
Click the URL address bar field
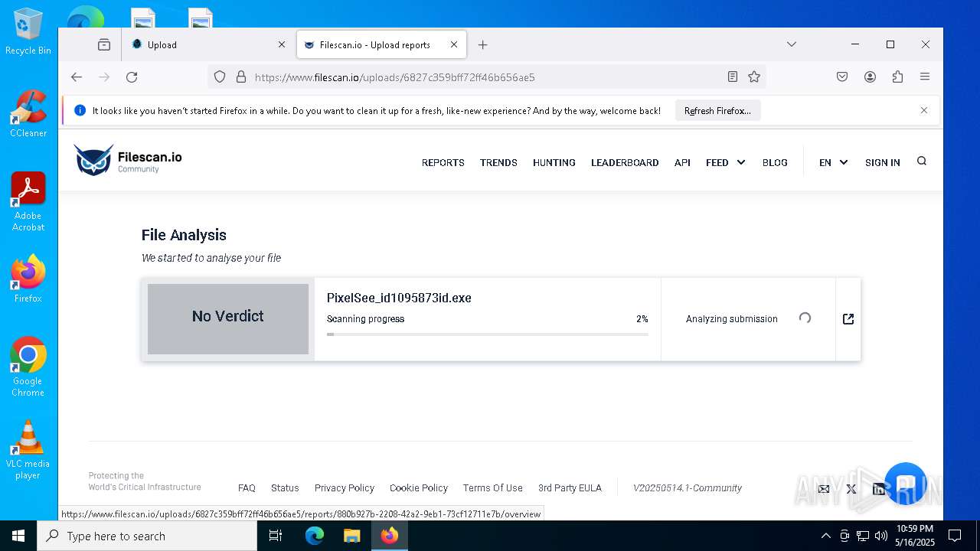pos(486,77)
